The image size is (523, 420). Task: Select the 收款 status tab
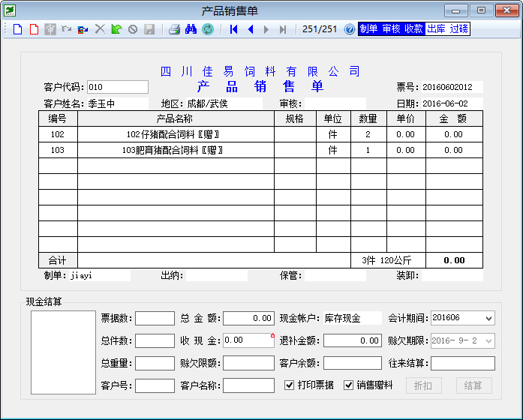pos(413,29)
